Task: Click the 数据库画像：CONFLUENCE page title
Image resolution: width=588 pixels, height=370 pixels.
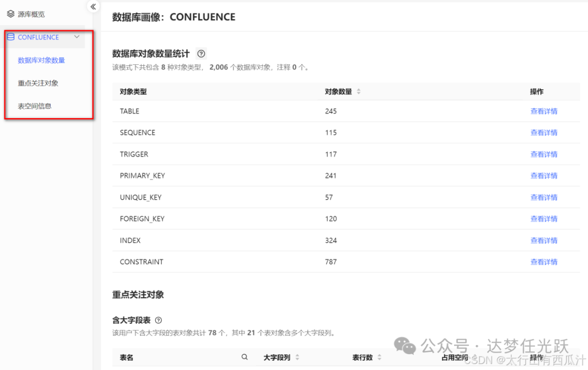Action: (174, 17)
